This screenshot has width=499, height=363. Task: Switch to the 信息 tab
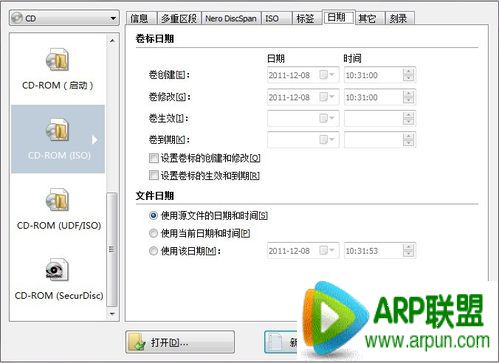141,19
